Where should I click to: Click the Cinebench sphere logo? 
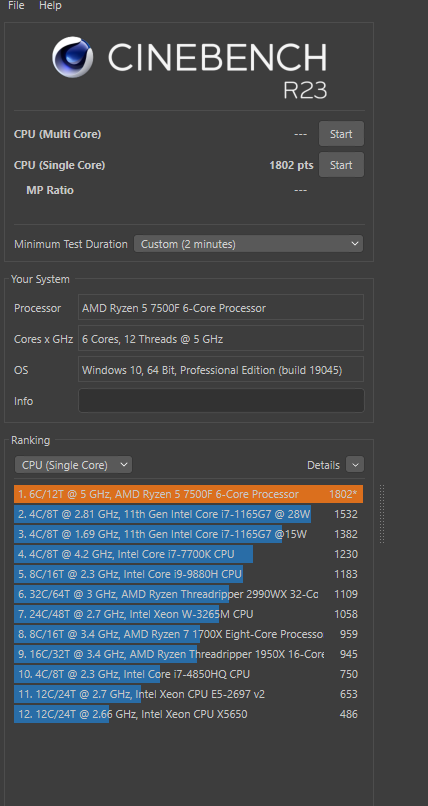[72, 57]
